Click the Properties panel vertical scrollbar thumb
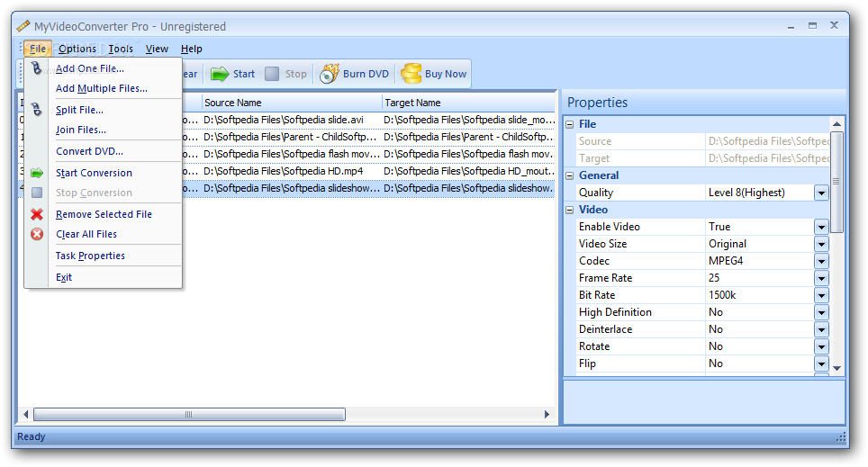The height and width of the screenshot is (467, 868). [x=837, y=182]
